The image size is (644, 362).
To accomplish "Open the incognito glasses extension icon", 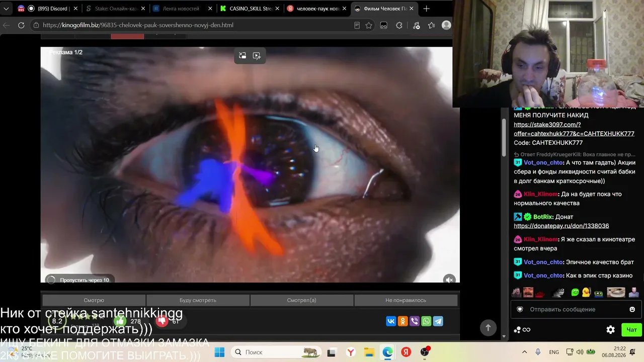I will click(x=384, y=25).
